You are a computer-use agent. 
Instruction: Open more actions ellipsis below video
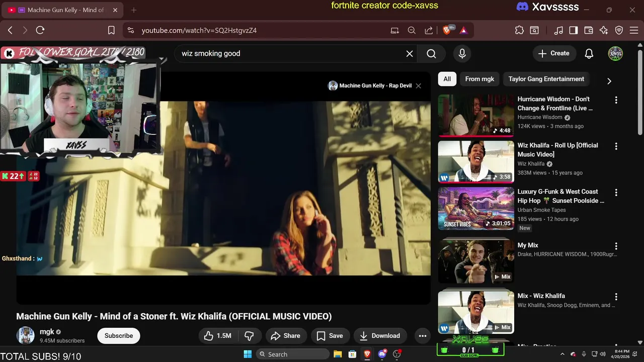pos(423,336)
